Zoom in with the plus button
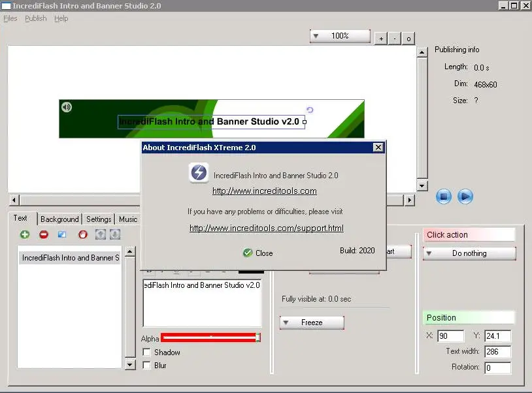 coord(381,39)
